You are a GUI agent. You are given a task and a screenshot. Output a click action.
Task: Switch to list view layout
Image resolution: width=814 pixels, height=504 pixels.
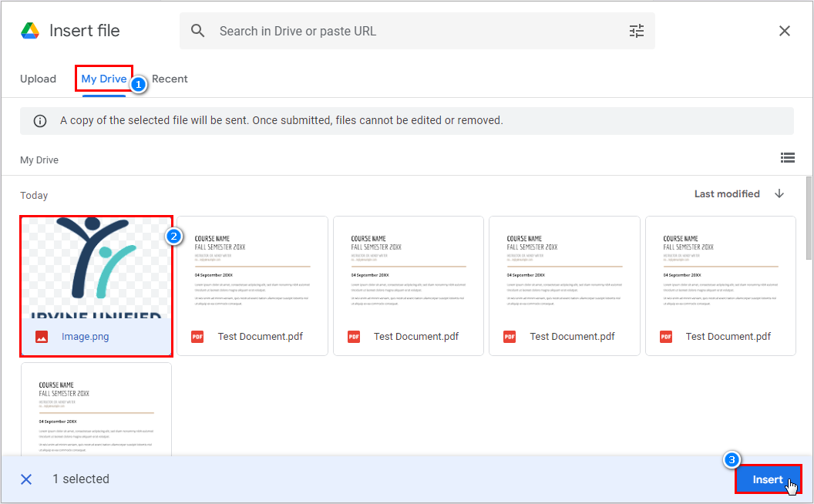point(788,157)
